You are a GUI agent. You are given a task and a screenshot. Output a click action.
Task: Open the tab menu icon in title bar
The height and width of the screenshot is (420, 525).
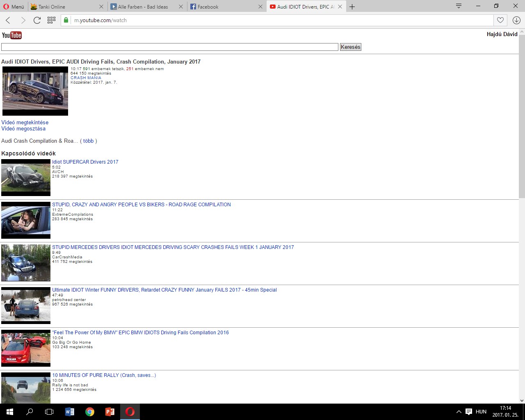point(459,6)
